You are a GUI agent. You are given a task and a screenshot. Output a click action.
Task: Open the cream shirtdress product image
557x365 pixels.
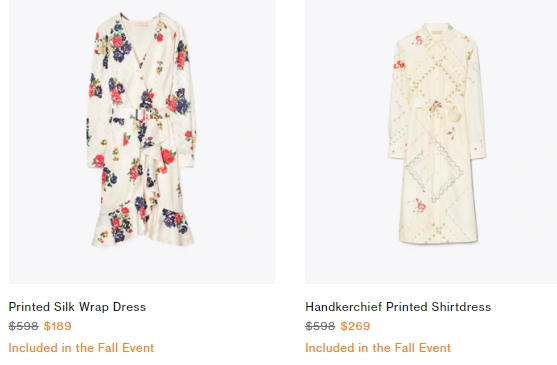(x=431, y=141)
